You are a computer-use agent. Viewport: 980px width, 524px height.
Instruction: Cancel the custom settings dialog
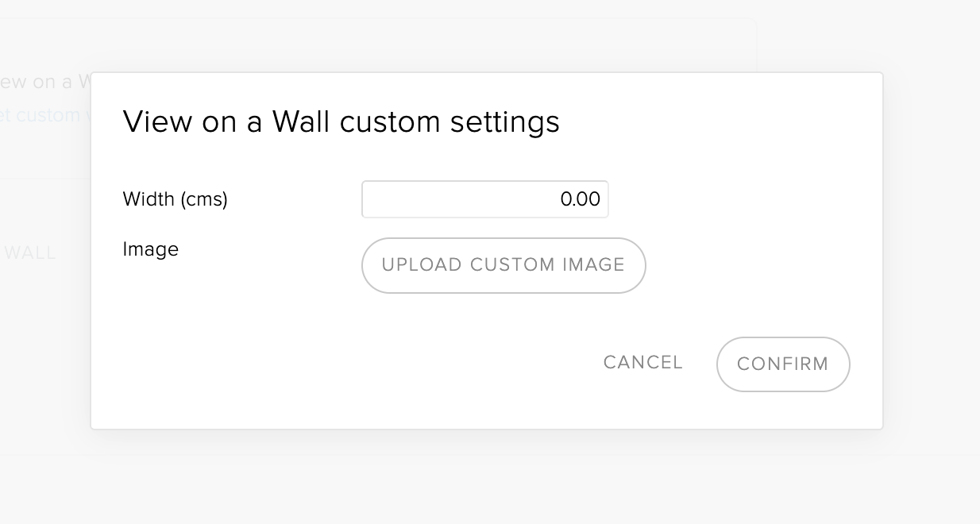click(x=642, y=363)
